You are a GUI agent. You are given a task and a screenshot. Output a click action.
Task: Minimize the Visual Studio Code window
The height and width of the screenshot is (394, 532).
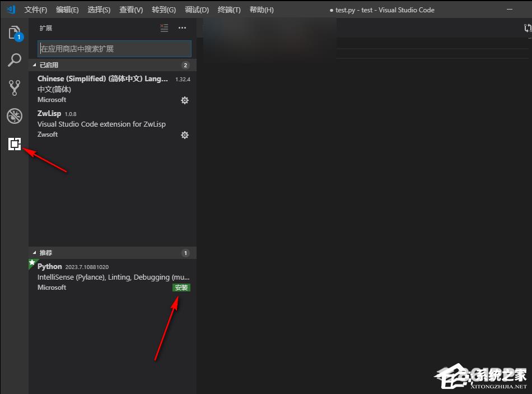pyautogui.click(x=510, y=10)
